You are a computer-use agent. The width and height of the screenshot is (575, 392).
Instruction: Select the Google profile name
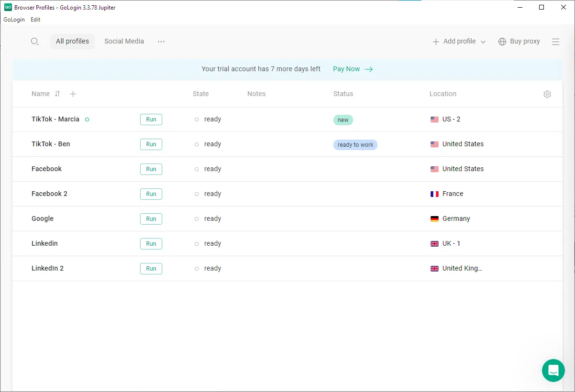point(43,218)
